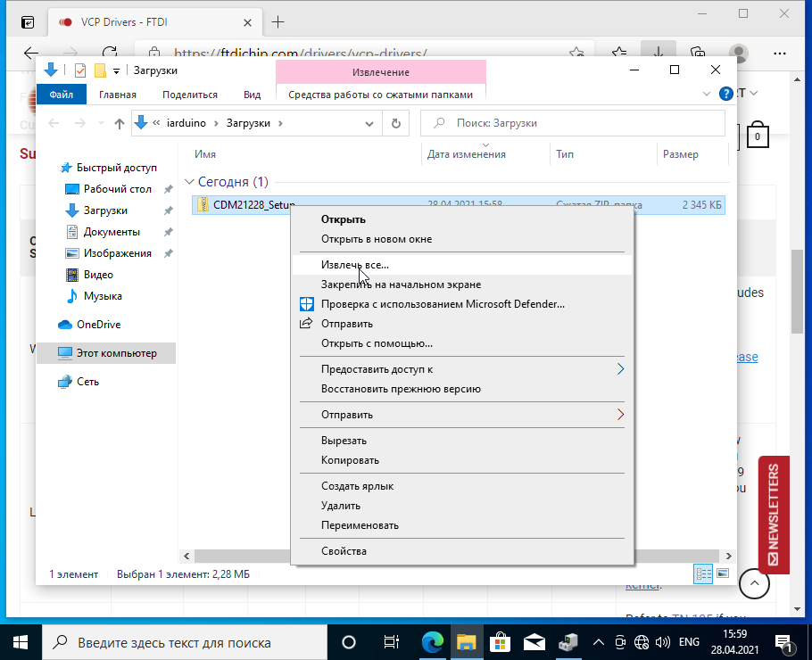Open Microsoft Edge from the taskbar

[x=432, y=642]
